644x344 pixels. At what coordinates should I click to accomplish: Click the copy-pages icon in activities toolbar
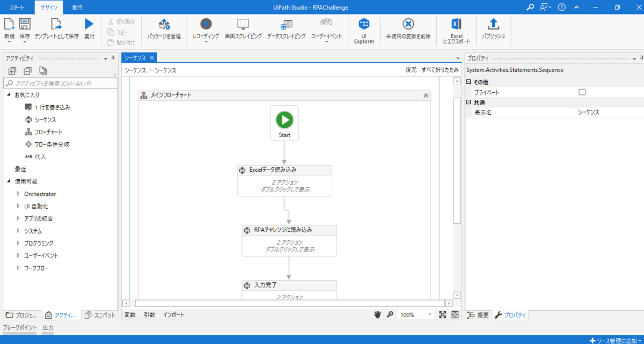coord(43,71)
